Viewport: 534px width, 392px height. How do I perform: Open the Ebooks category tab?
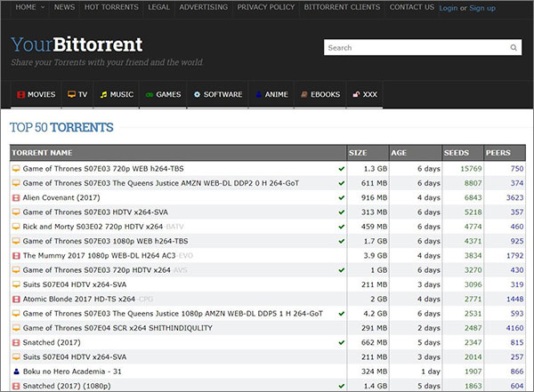tap(320, 94)
